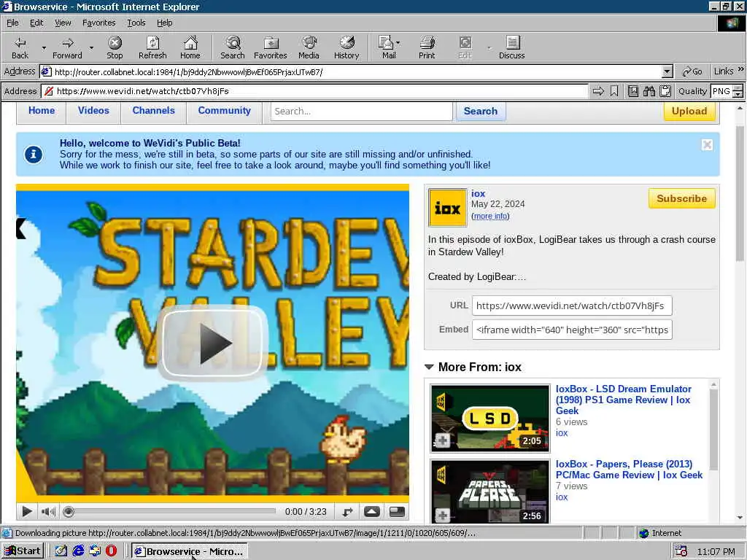Open the Tools menu

pos(136,23)
